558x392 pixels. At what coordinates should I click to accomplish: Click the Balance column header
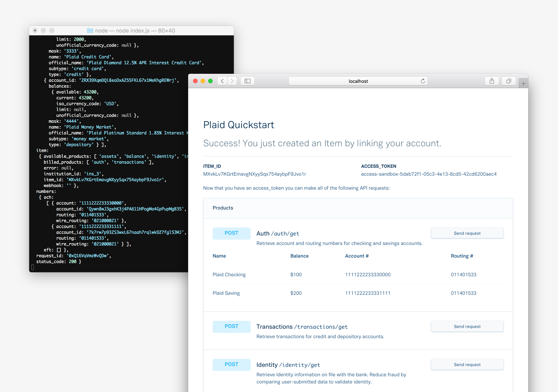pos(299,256)
